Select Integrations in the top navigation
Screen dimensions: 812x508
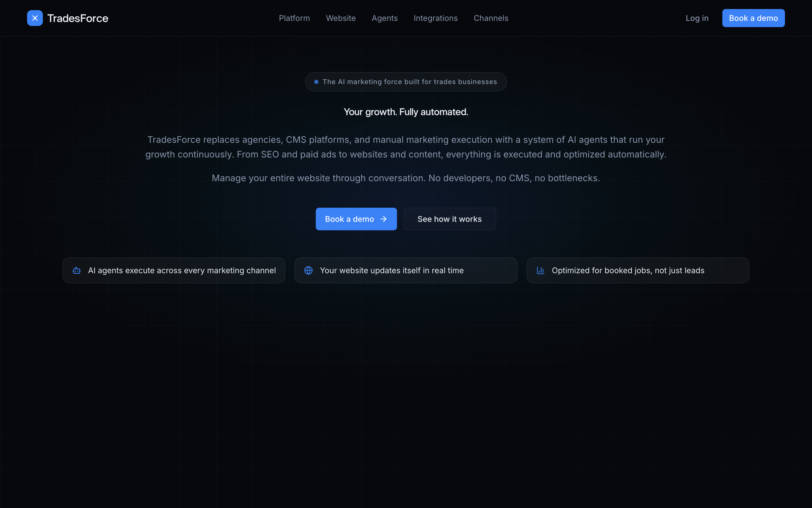pyautogui.click(x=436, y=18)
